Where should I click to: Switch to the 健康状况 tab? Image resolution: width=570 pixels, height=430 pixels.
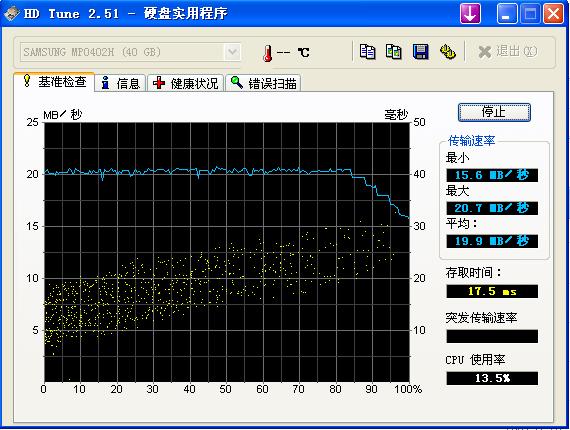point(185,83)
